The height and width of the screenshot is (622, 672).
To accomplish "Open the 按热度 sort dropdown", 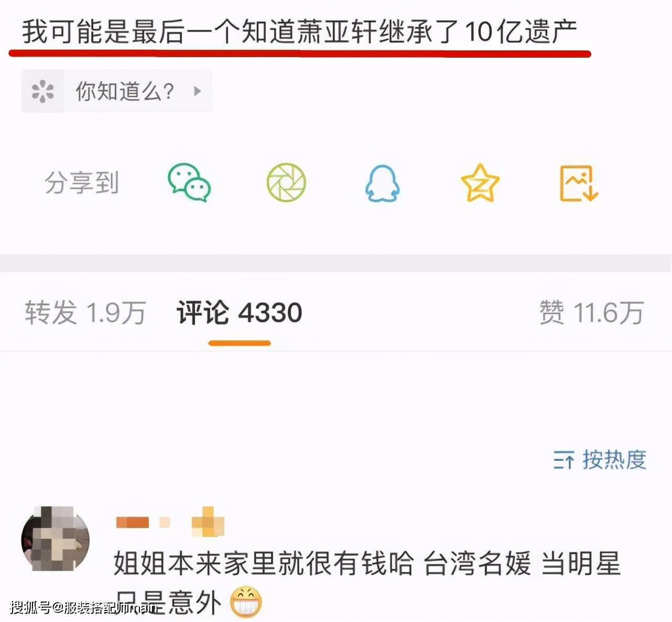I will coord(600,460).
